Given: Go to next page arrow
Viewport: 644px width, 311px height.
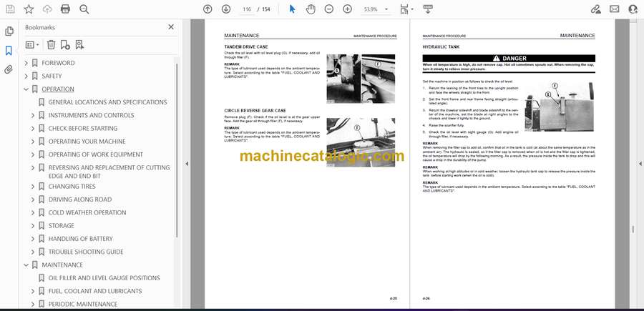Looking at the screenshot, I should (226, 9).
